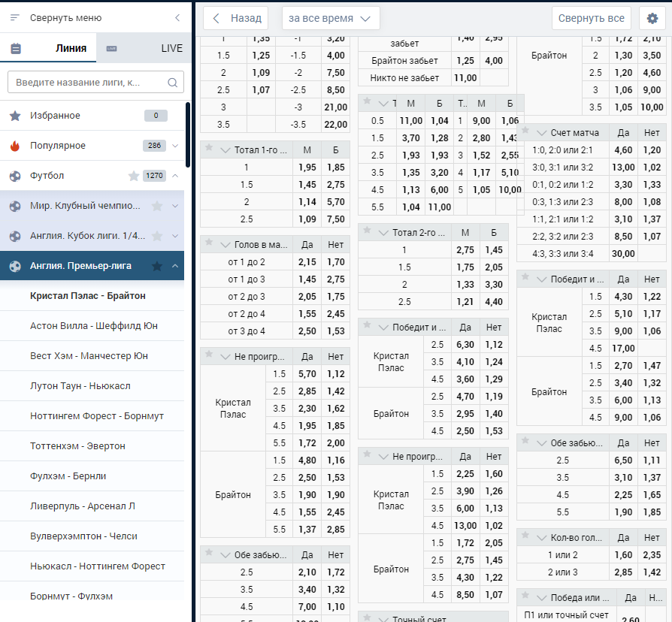This screenshot has width=672, height=622.
Task: Favorite the Кол-во голов market star
Action: tap(525, 536)
